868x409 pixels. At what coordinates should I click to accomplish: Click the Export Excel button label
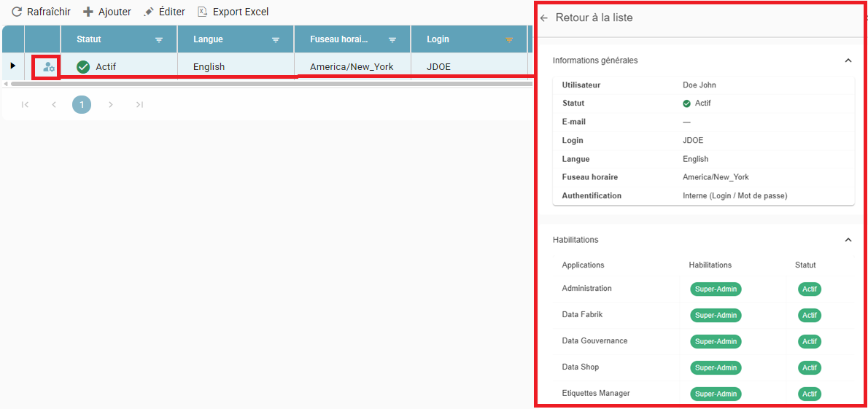[x=241, y=12]
